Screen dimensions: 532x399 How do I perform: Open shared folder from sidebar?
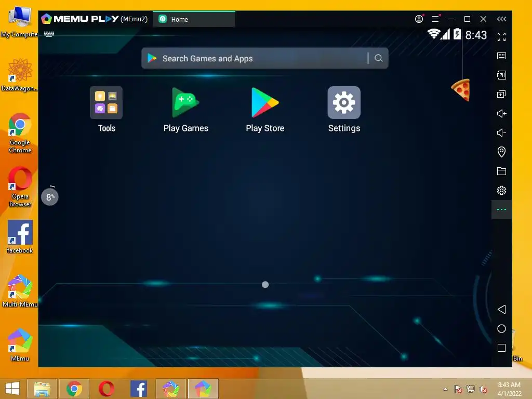[501, 171]
